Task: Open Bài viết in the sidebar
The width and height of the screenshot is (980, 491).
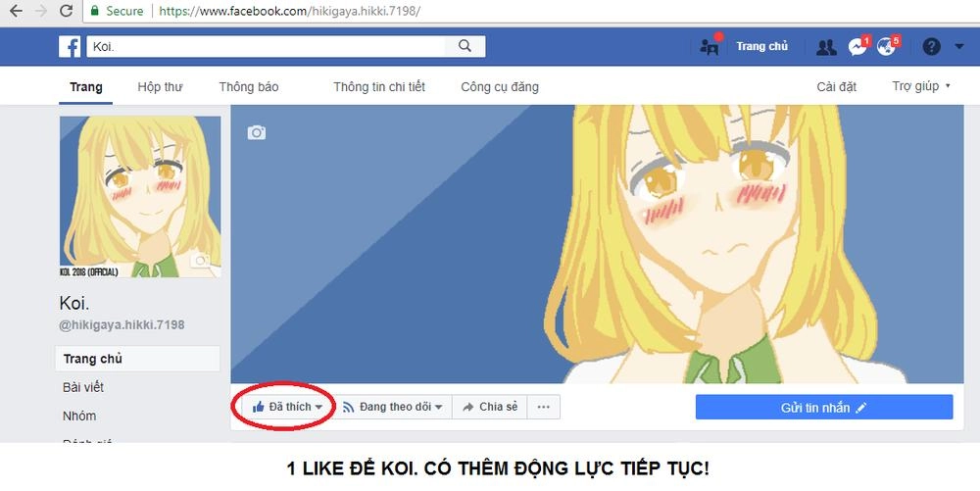Action: [x=83, y=387]
